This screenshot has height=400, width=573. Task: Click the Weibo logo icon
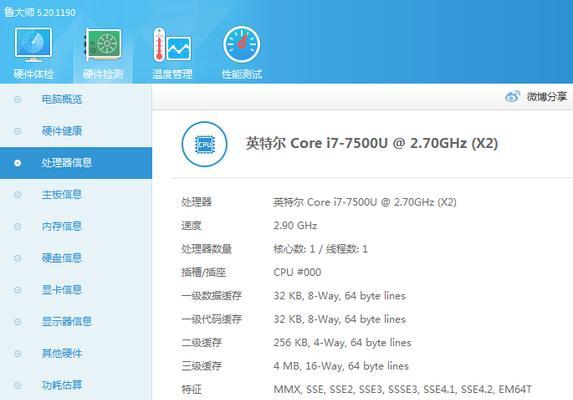click(513, 96)
